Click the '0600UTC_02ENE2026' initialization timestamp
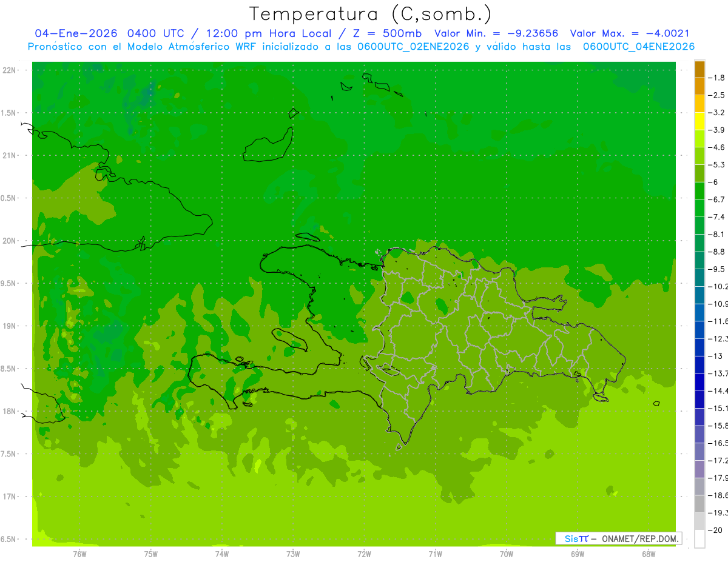The image size is (728, 562). [413, 47]
